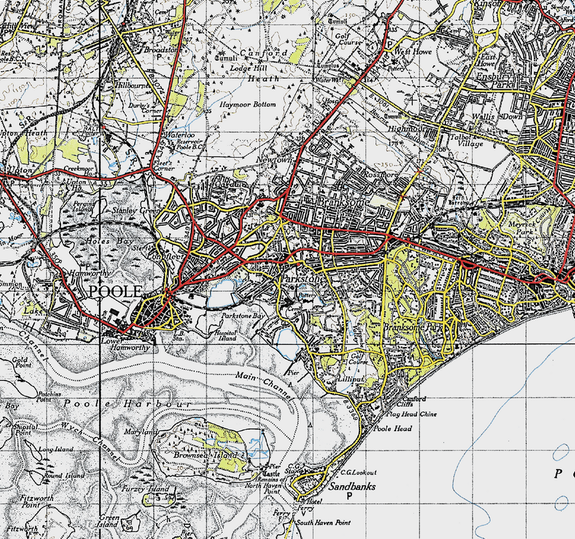The width and height of the screenshot is (575, 539).
Task: Select the Sandbanks place name
Action: pos(352,487)
